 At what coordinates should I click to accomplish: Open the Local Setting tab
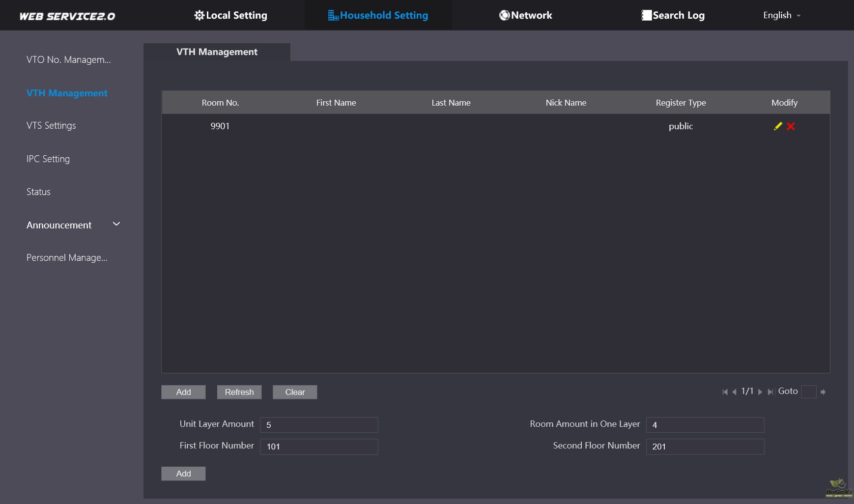(x=230, y=15)
